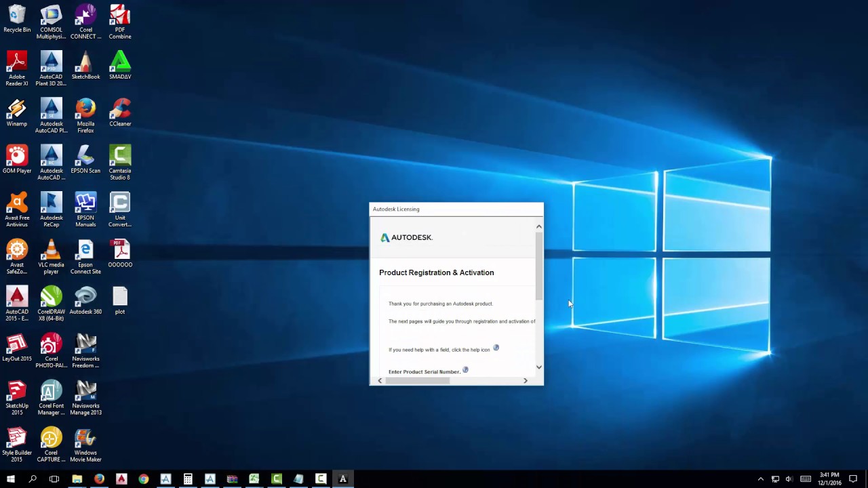
Task: Click the help icon beside Product Serial Number
Action: click(465, 370)
